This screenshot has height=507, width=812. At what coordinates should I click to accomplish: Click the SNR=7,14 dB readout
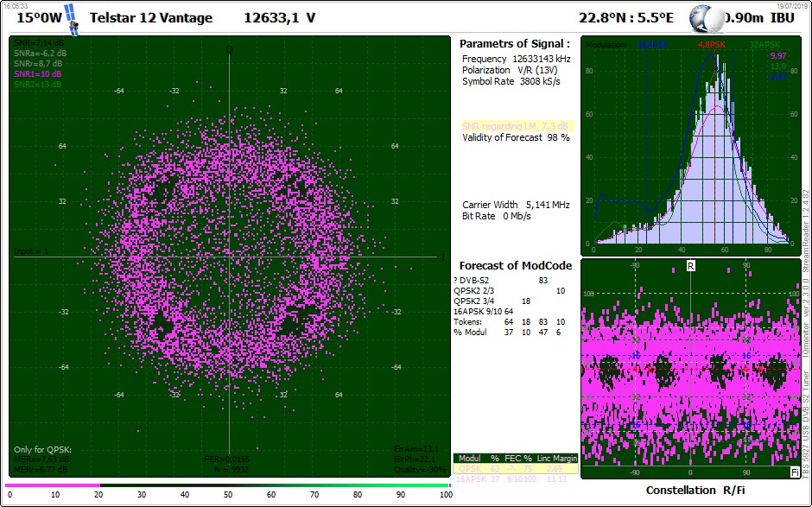click(37, 43)
